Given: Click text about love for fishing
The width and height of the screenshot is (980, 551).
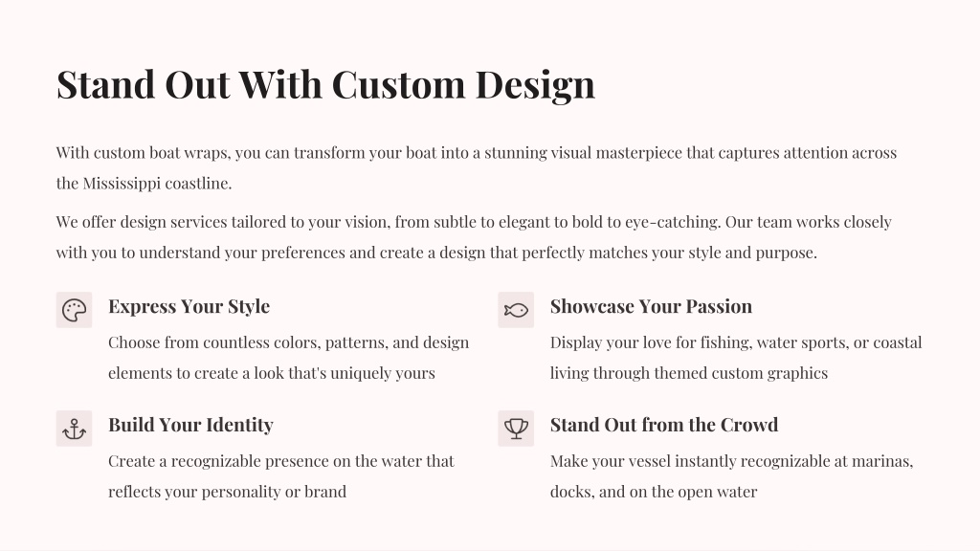Looking at the screenshot, I should point(736,358).
